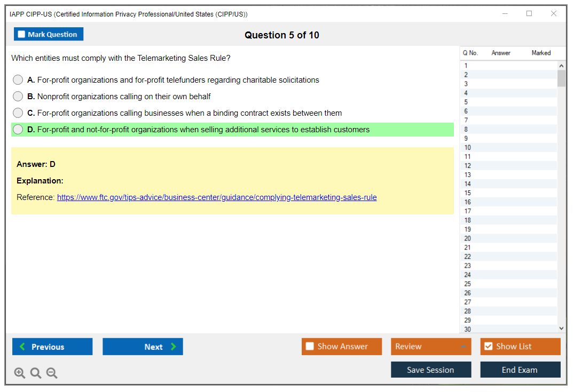574x392 pixels.
Task: Open the FTC telemarketing sales rule link
Action: pos(217,197)
